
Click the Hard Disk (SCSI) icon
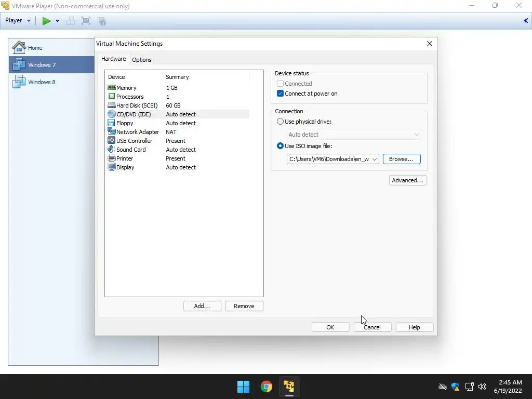[111, 105]
